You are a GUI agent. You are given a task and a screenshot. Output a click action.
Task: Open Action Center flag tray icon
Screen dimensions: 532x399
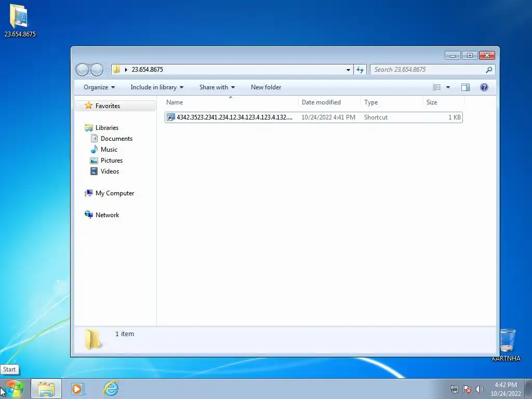[467, 389]
